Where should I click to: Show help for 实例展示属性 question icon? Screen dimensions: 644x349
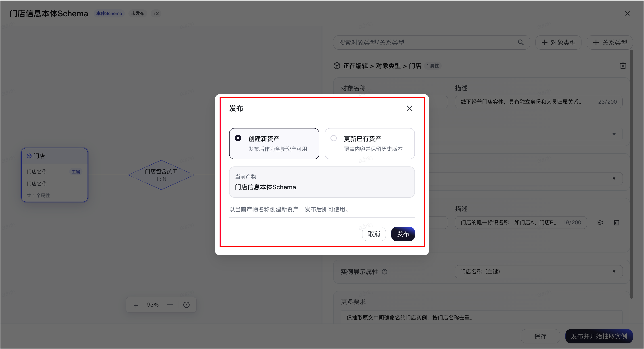tap(385, 272)
